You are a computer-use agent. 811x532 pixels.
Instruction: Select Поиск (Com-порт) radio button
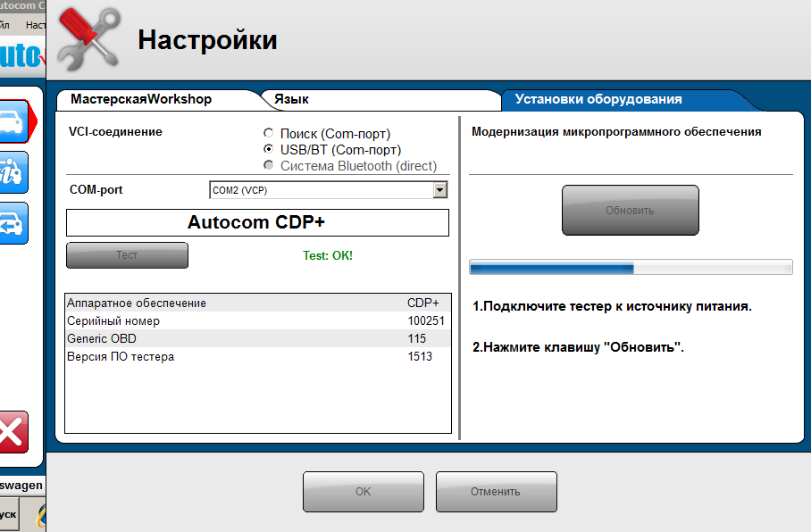tap(269, 133)
